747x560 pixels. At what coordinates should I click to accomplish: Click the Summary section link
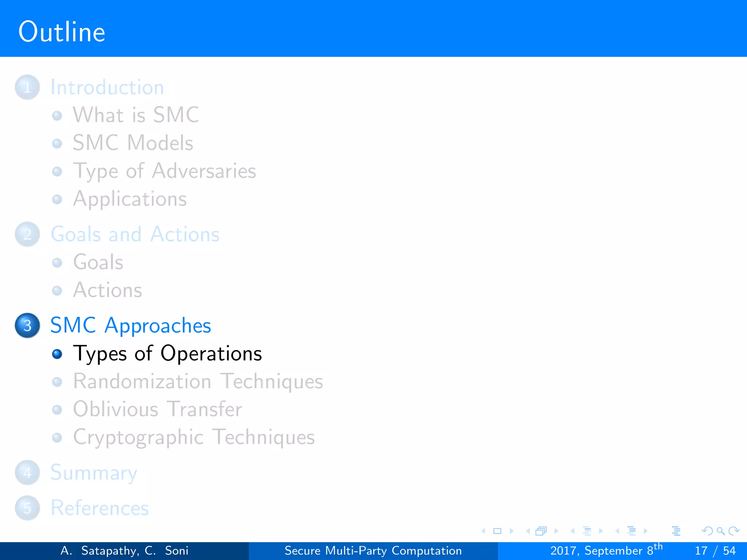coord(94,472)
